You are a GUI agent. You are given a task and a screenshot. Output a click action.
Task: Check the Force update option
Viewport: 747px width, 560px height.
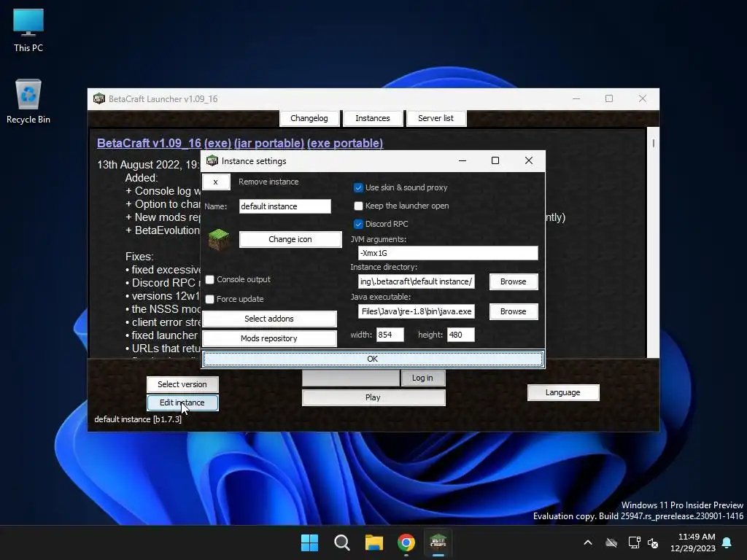click(x=209, y=299)
